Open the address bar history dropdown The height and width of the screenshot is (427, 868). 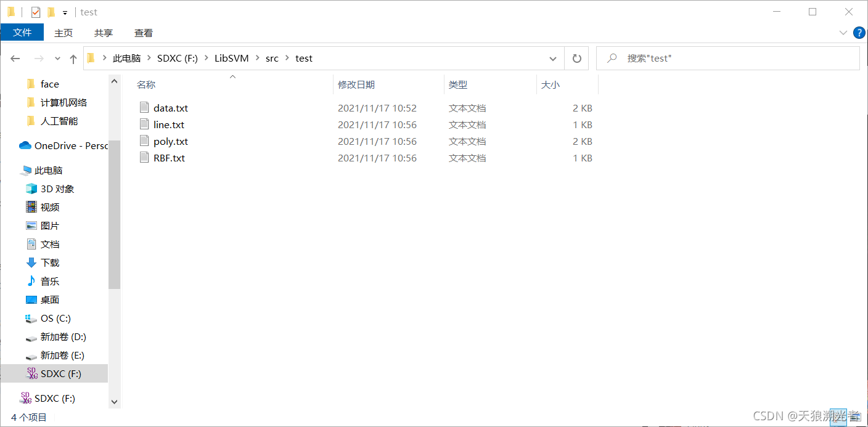(x=553, y=58)
